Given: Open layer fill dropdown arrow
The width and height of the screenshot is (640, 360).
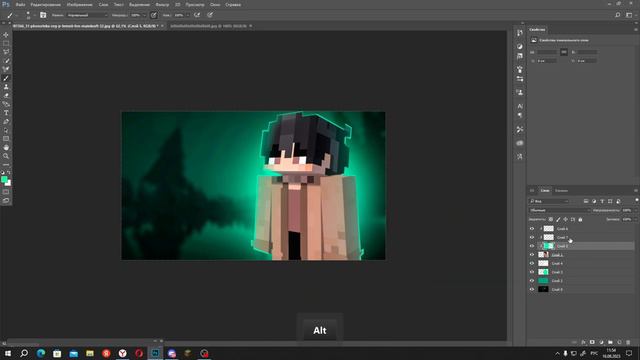Looking at the screenshot, I should [x=636, y=220].
